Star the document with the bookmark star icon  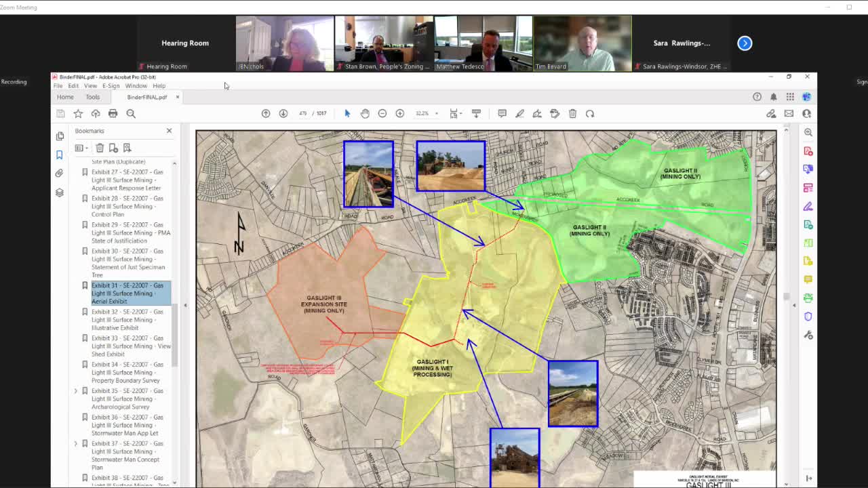click(78, 114)
